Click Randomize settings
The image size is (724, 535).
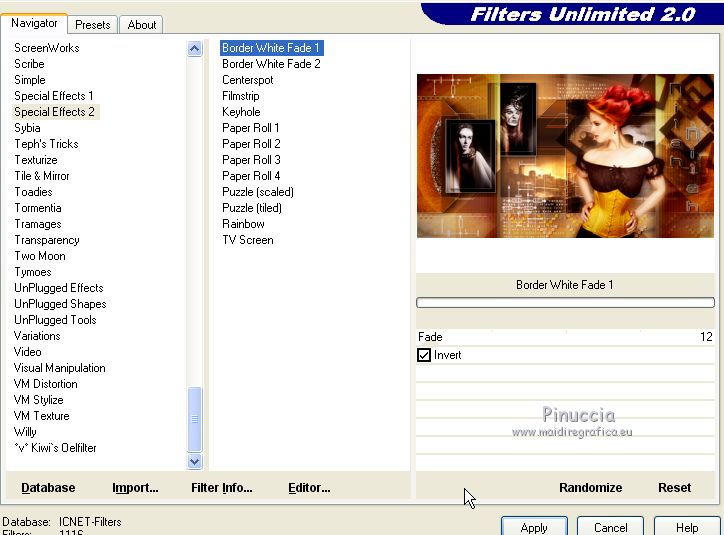point(591,487)
